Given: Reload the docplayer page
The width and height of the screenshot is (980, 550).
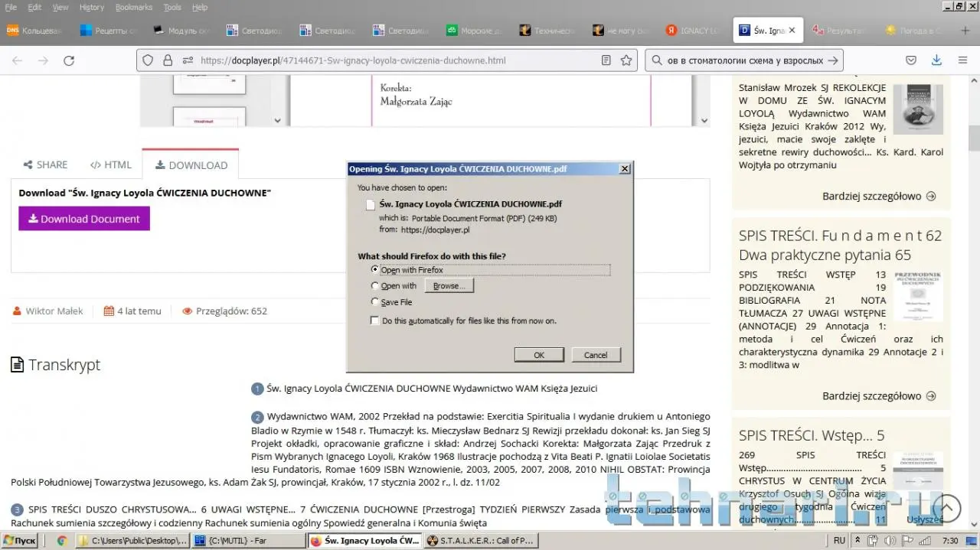Looking at the screenshot, I should 69,60.
